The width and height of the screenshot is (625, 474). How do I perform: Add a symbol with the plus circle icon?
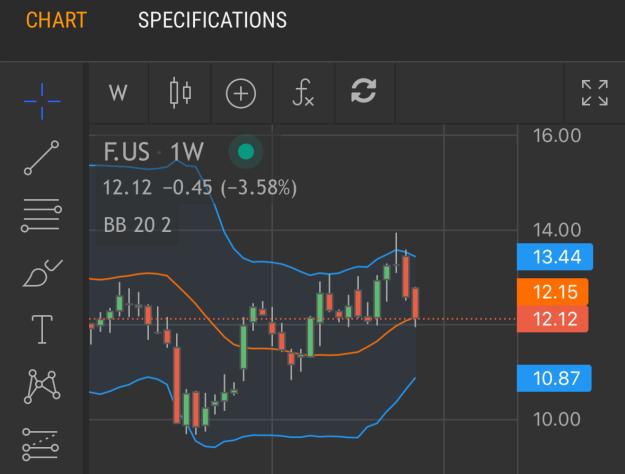pos(241,94)
